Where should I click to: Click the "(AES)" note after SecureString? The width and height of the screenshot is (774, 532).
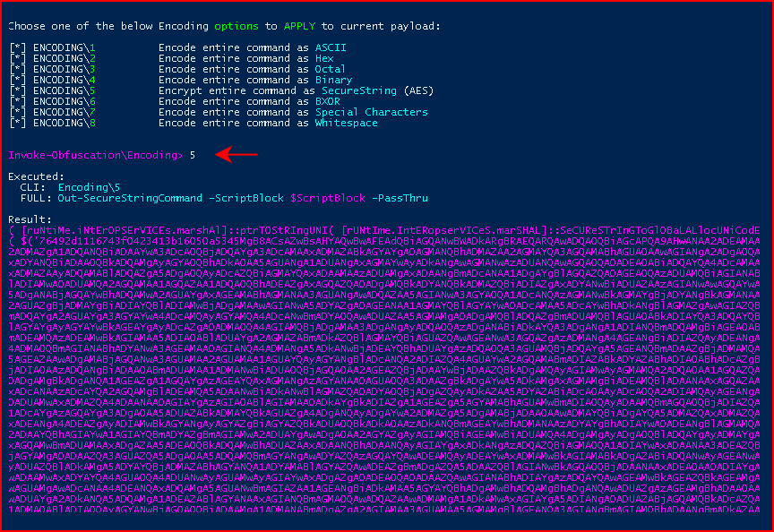click(x=418, y=90)
